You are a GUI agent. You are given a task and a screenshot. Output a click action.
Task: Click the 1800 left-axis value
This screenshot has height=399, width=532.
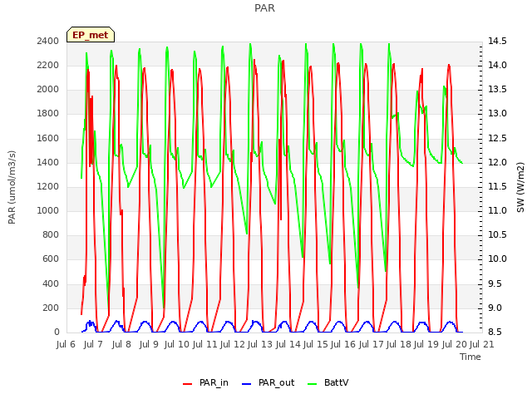point(48,114)
